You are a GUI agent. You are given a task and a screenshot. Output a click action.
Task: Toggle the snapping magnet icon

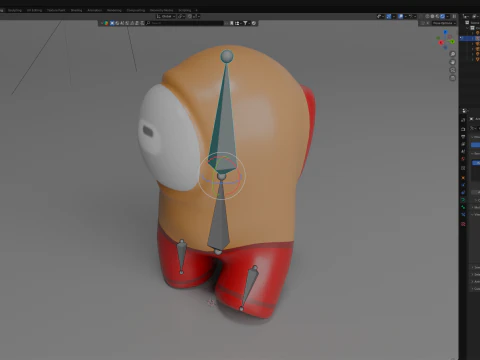click(x=190, y=16)
